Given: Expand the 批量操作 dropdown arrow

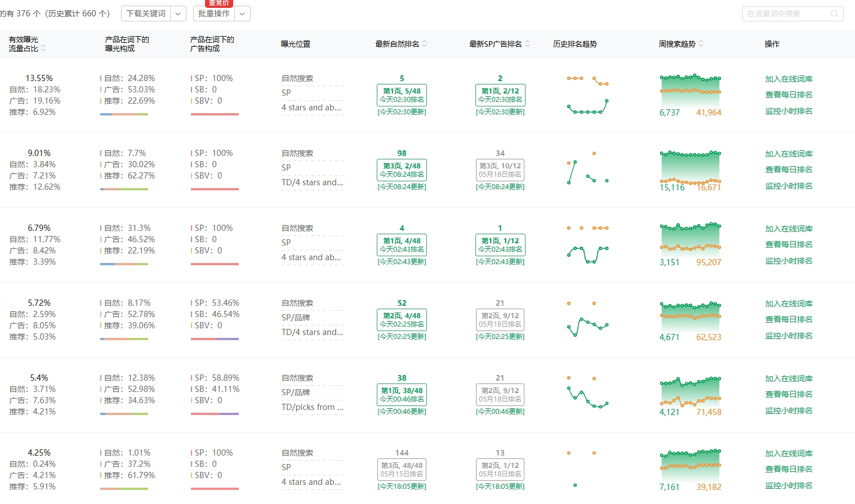Looking at the screenshot, I should [242, 14].
